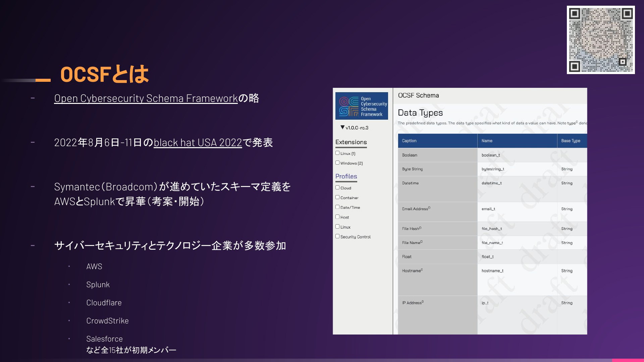Open the Profiles link in the sidebar
The width and height of the screenshot is (644, 362).
click(346, 176)
